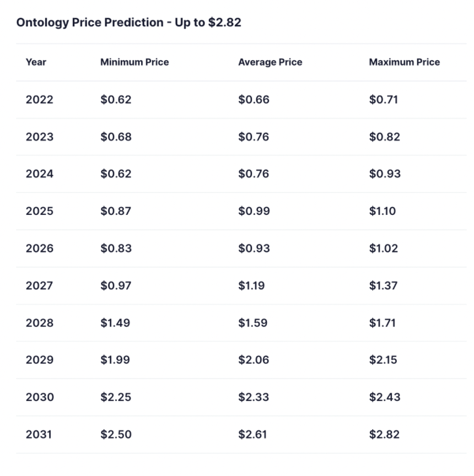Viewport: 474px width, 476px height.
Task: Select the 2024 maximum price $0.93
Action: click(385, 174)
